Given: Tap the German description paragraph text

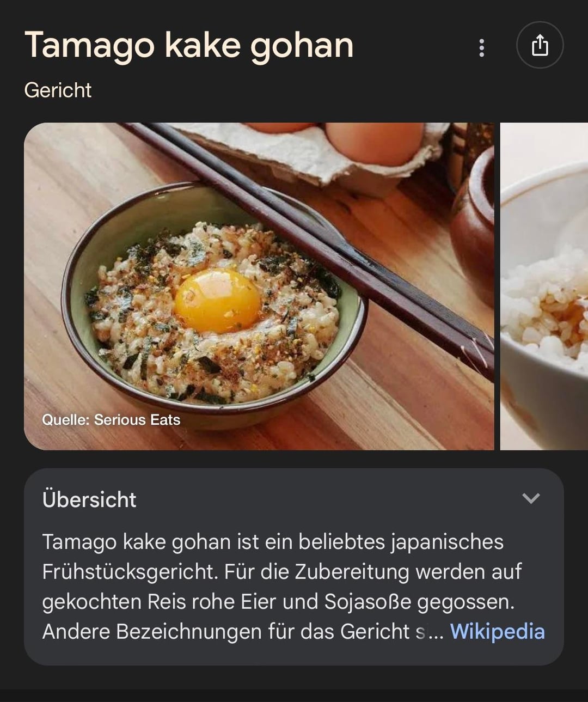Looking at the screenshot, I should click(283, 587).
